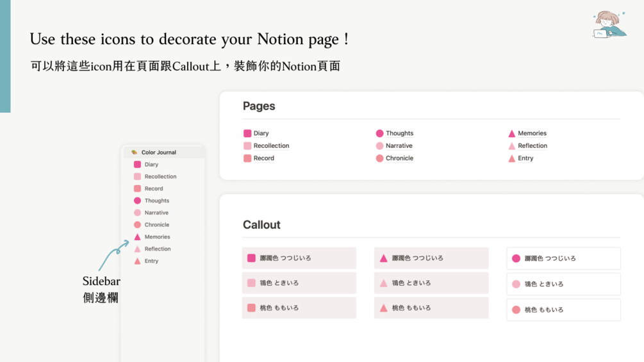Click square icon in first ももいろ callout
The width and height of the screenshot is (644, 362).
[x=251, y=308]
